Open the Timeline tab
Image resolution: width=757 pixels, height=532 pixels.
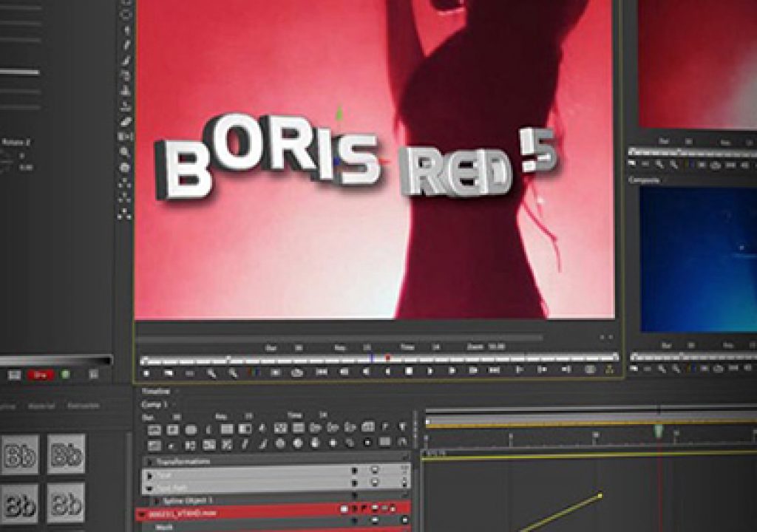tap(155, 391)
